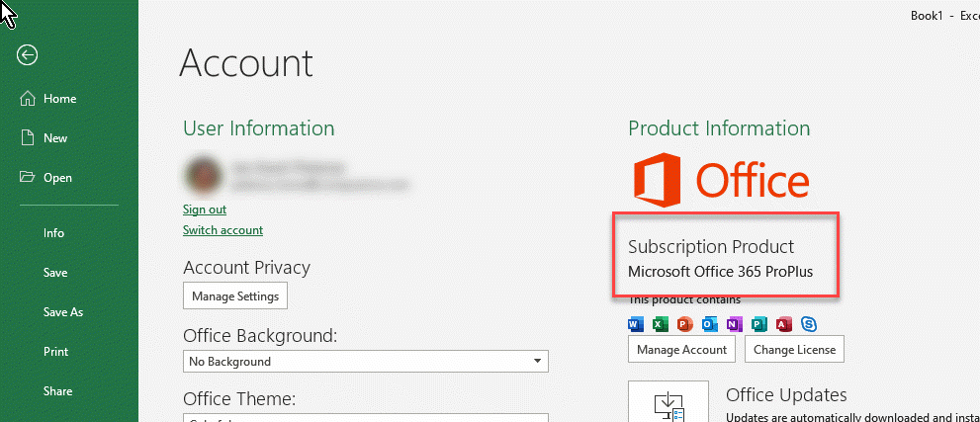The height and width of the screenshot is (422, 980).
Task: Open the Info menu item
Action: (x=53, y=233)
